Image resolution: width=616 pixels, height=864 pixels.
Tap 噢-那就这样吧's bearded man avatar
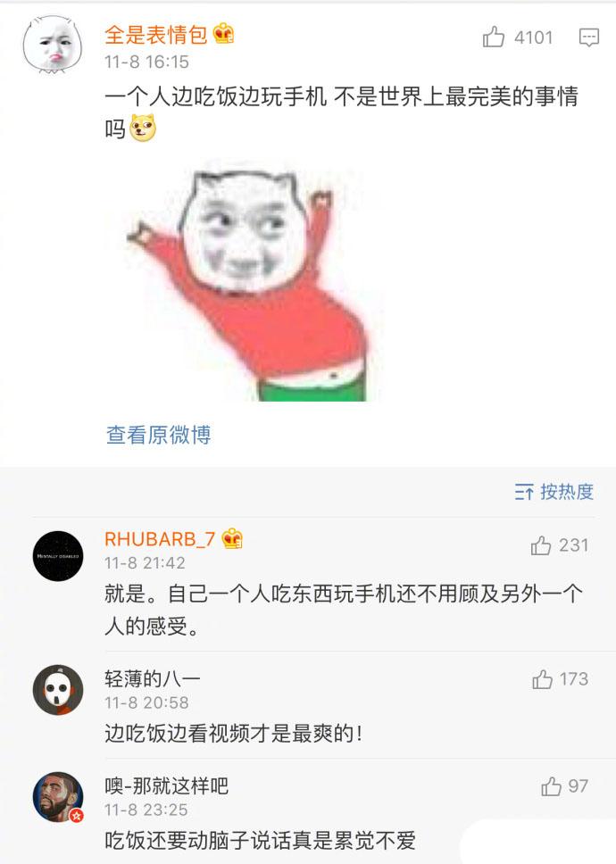click(58, 797)
